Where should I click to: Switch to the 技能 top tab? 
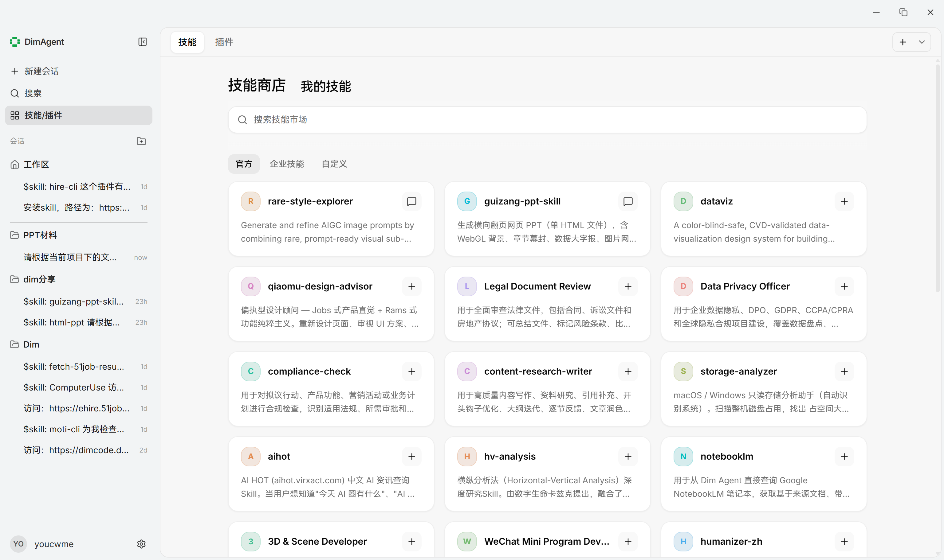click(187, 42)
